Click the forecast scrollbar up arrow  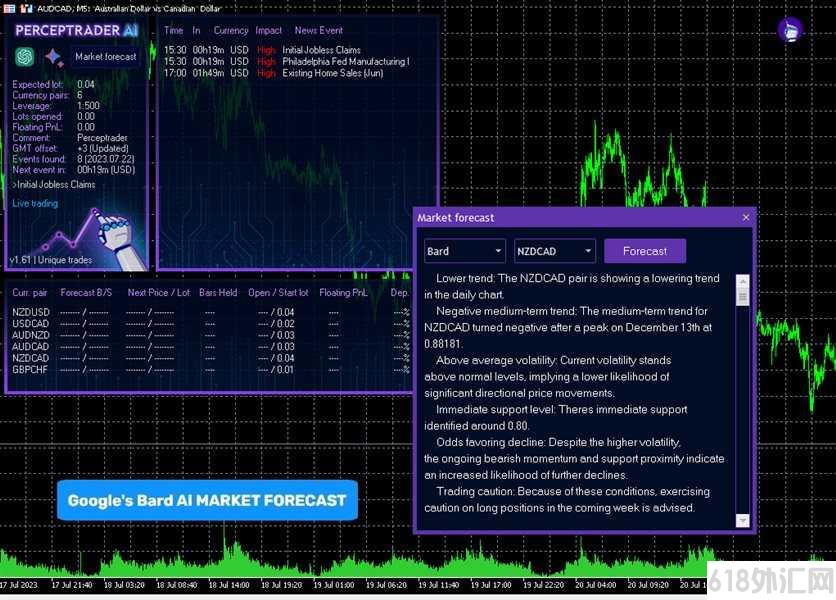742,281
